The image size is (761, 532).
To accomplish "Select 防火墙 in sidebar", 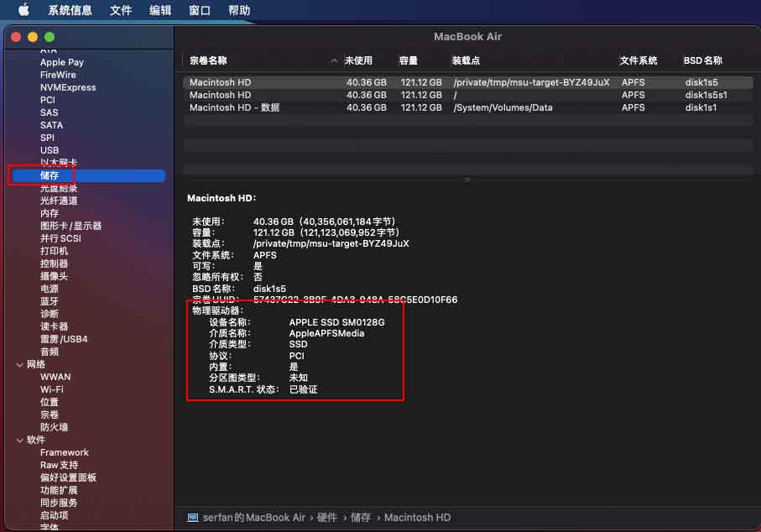I will tap(54, 428).
